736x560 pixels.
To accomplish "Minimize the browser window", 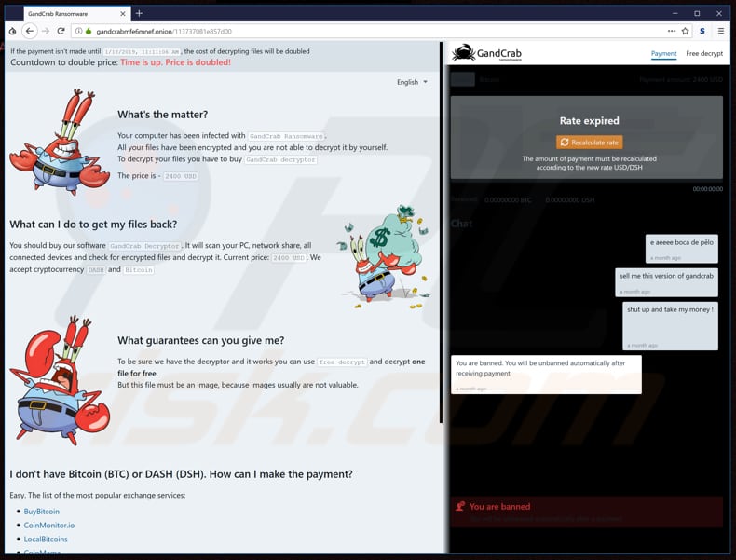I will pos(675,13).
